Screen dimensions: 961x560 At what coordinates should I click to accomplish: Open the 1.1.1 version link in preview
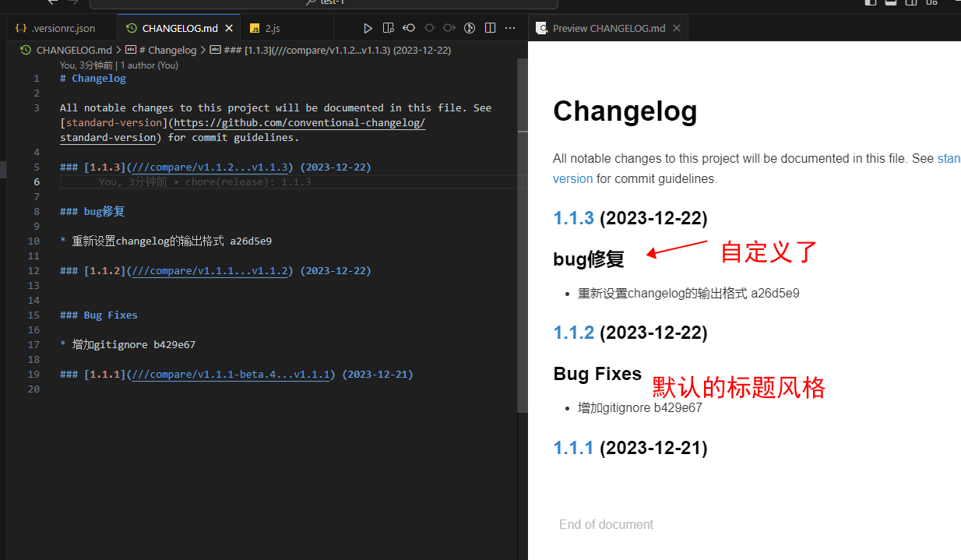tap(574, 448)
